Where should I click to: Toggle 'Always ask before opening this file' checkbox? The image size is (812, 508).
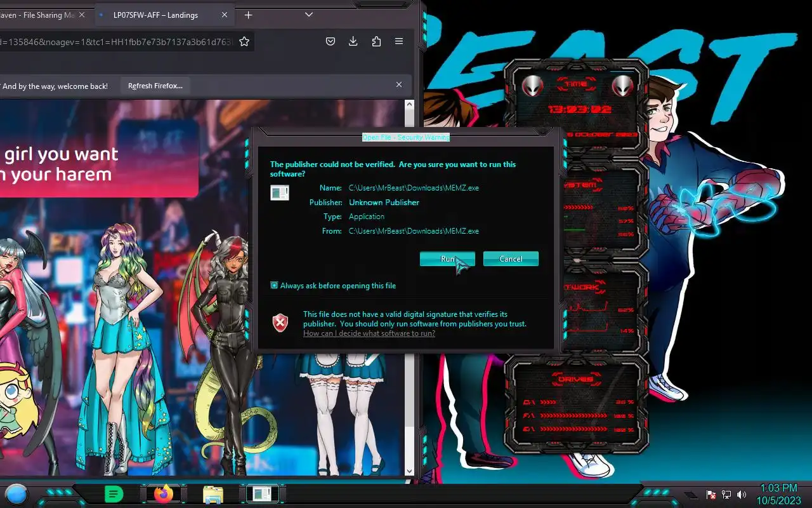[274, 286]
